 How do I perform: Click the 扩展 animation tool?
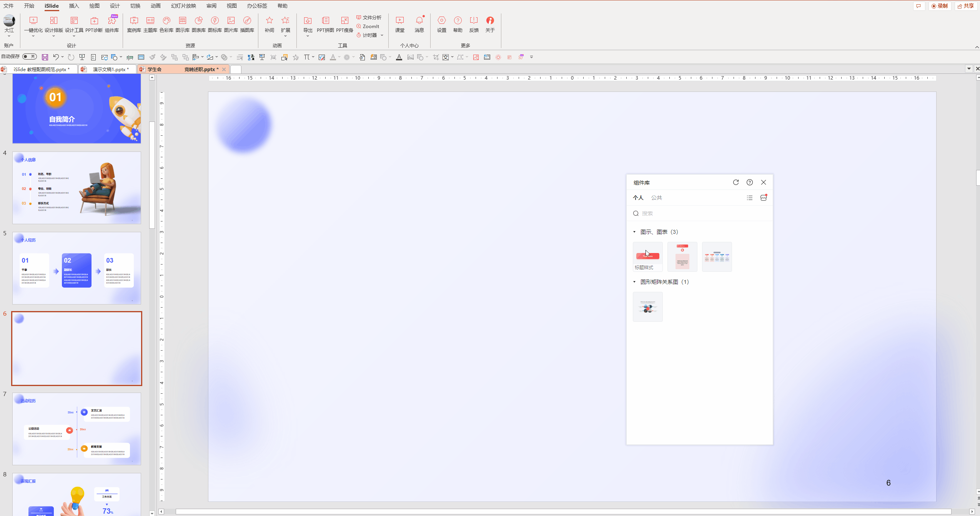click(285, 25)
